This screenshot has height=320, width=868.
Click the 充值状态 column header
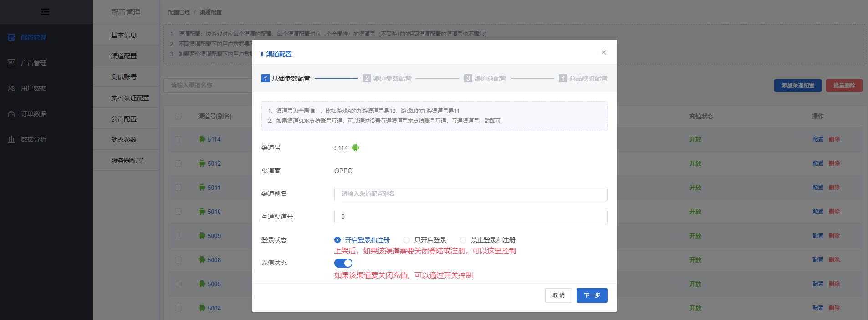tap(701, 116)
